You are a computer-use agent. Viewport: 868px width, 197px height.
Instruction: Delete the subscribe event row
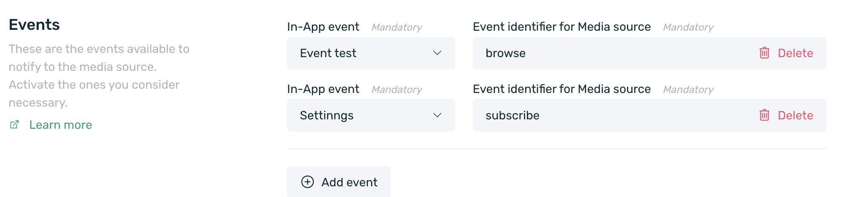(795, 115)
